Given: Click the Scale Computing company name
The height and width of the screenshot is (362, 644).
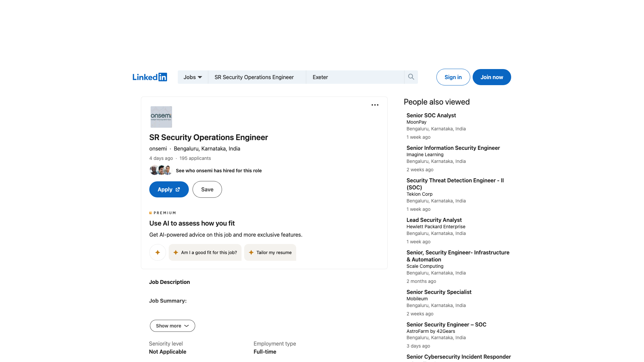Looking at the screenshot, I should [x=425, y=266].
